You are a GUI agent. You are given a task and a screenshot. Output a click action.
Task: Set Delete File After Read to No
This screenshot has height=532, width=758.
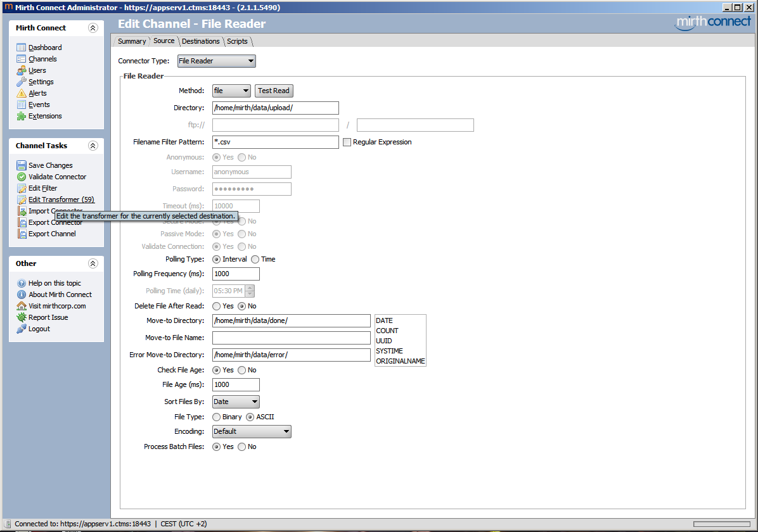241,307
